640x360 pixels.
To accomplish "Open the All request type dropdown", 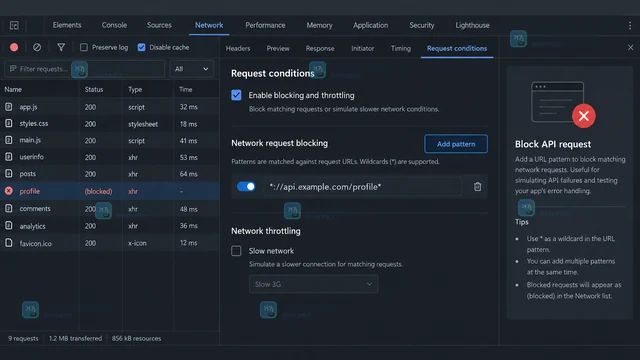I will coord(191,69).
